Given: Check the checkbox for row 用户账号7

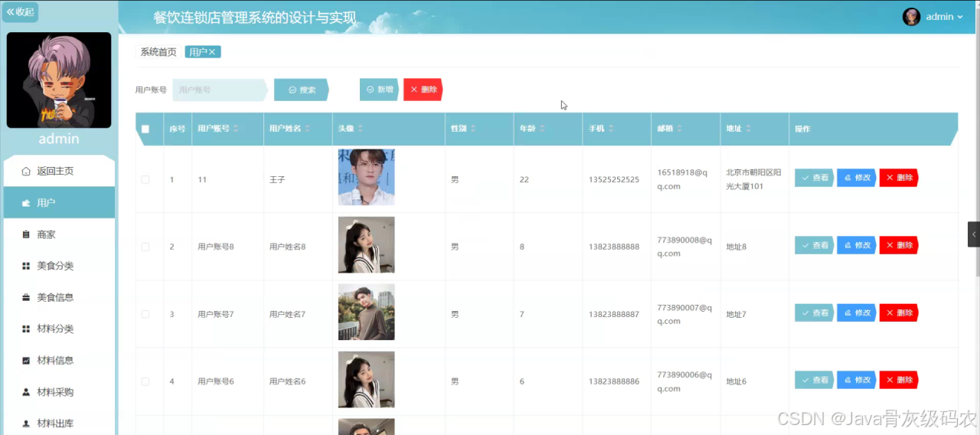Looking at the screenshot, I should [145, 314].
